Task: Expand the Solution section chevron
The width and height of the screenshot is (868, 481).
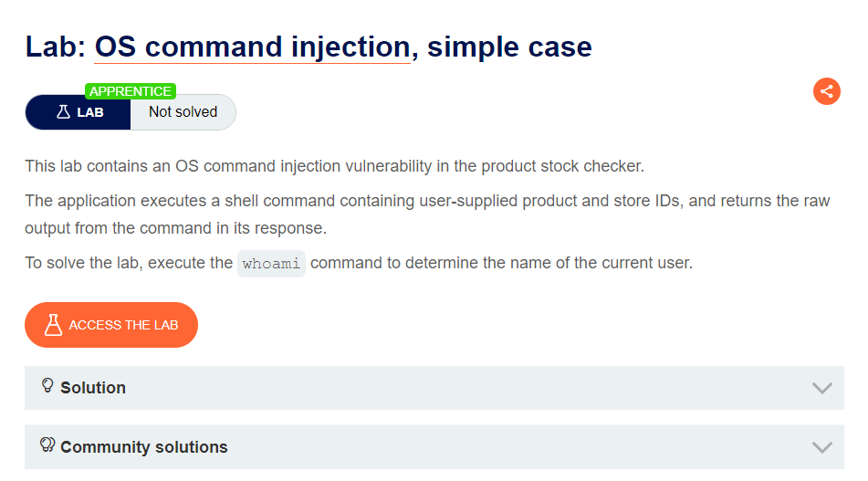Action: point(821,388)
